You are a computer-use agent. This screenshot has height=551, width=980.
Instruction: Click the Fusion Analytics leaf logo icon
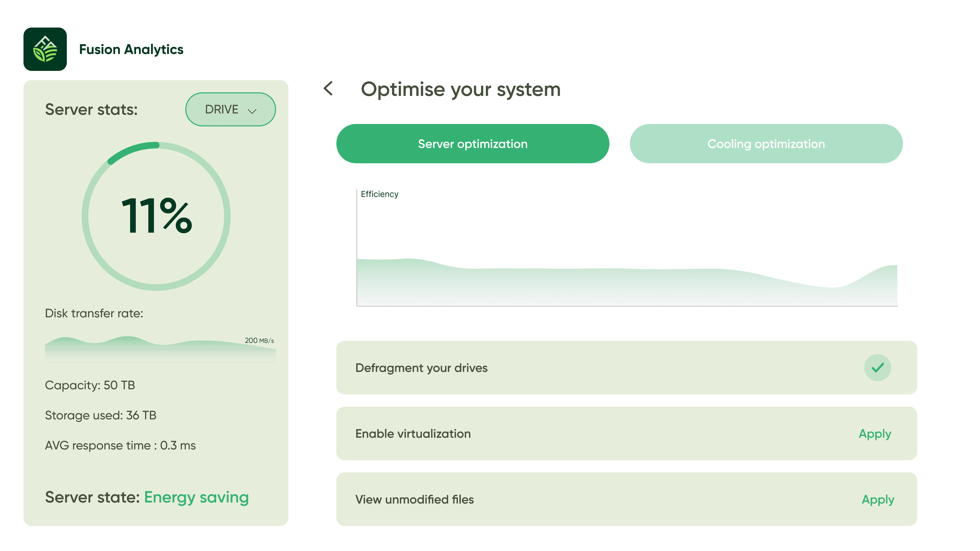(x=45, y=49)
